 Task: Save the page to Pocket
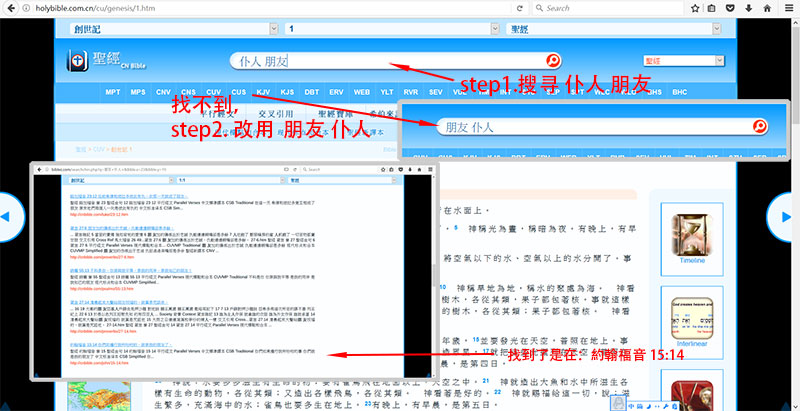pos(730,8)
